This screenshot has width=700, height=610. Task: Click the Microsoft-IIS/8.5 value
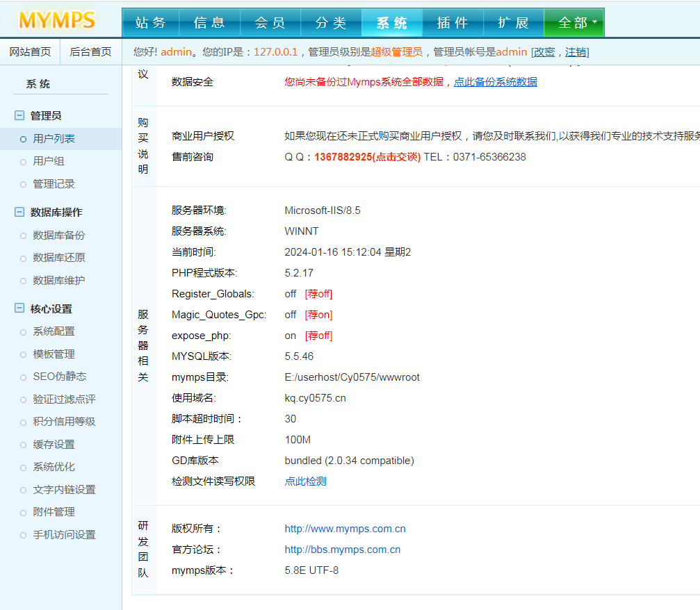tap(323, 211)
